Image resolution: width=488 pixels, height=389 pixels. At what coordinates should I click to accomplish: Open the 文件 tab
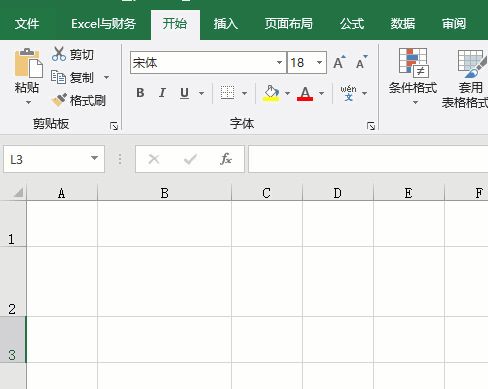coord(27,24)
